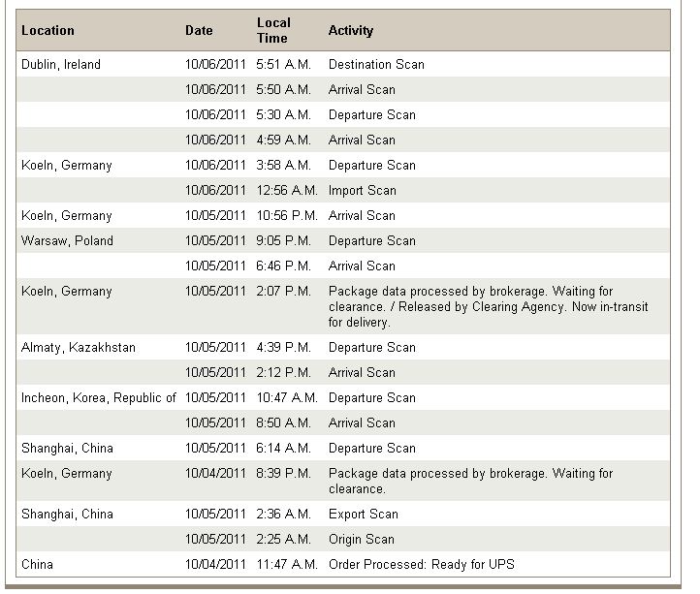Select Order Processed: Ready for UPS text
The image size is (700, 594).
pos(422,564)
